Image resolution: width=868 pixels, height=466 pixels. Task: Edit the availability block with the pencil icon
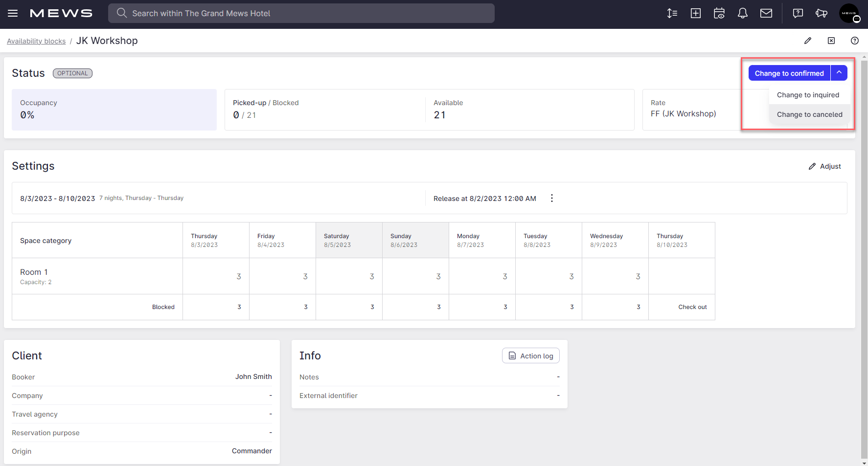pos(808,41)
